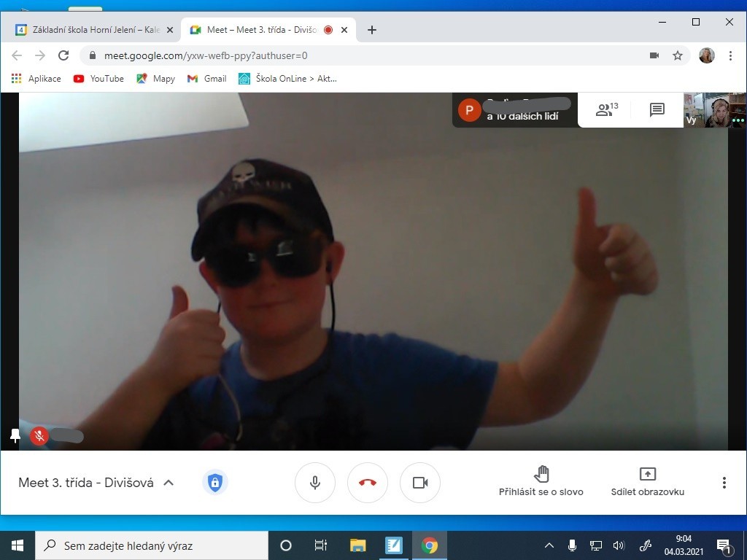The height and width of the screenshot is (560, 747).
Task: Click your self-view video thumbnail
Action: 716,110
